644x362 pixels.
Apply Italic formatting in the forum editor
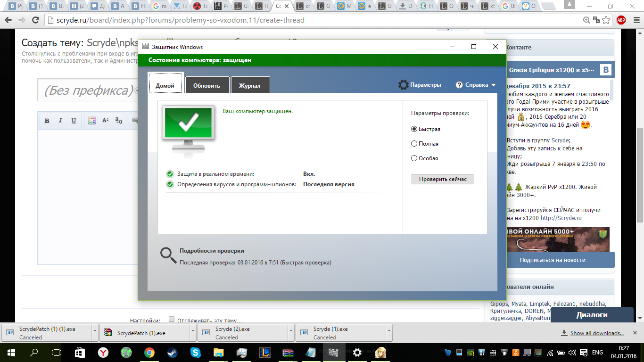[x=60, y=121]
